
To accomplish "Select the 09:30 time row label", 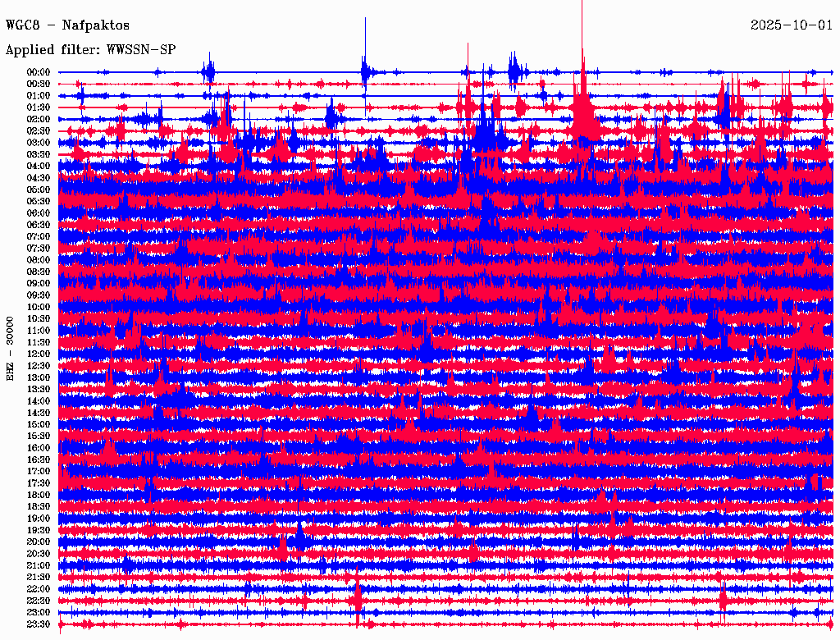I will [39, 295].
